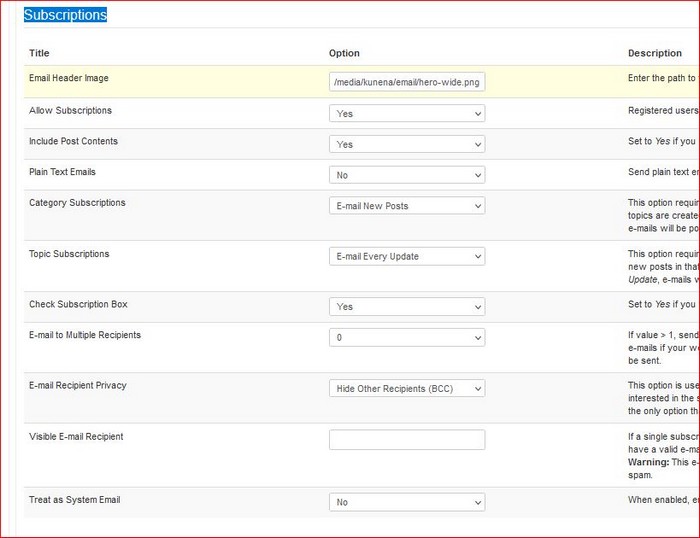Open the E-mail Recipient Privacy dropdown

(407, 388)
